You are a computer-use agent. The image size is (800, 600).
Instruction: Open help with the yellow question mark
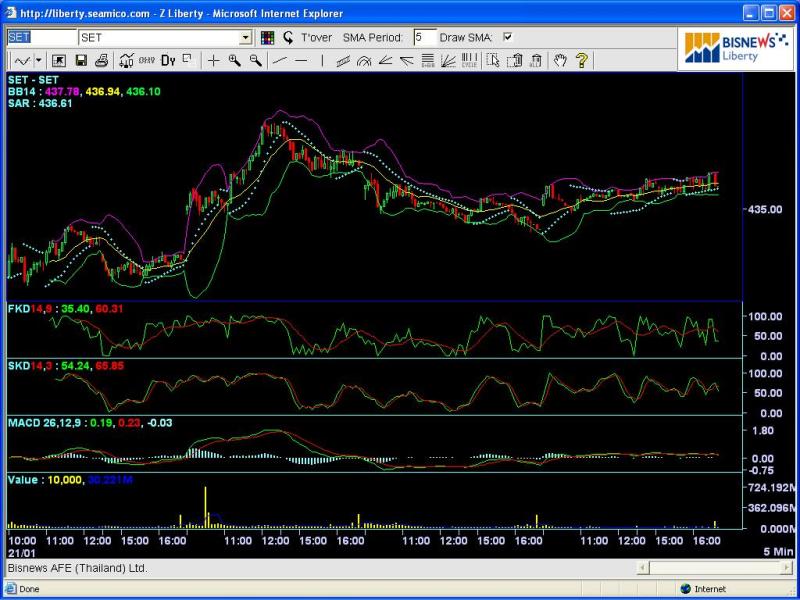point(582,61)
